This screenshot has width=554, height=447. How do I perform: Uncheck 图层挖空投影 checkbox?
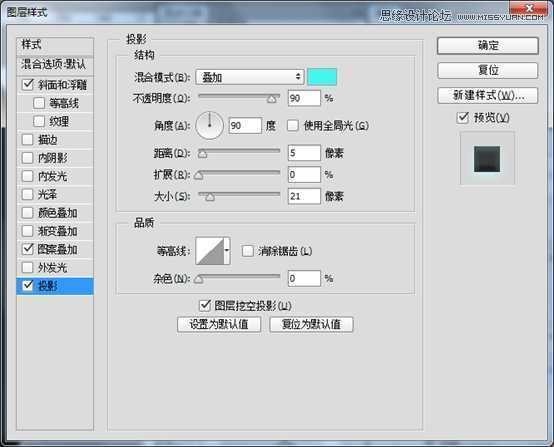click(x=205, y=305)
